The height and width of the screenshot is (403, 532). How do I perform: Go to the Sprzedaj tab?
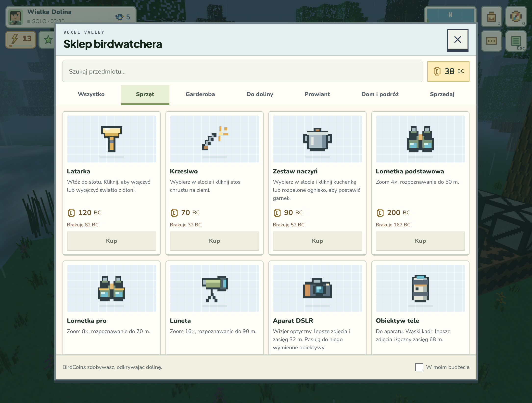pyautogui.click(x=442, y=94)
